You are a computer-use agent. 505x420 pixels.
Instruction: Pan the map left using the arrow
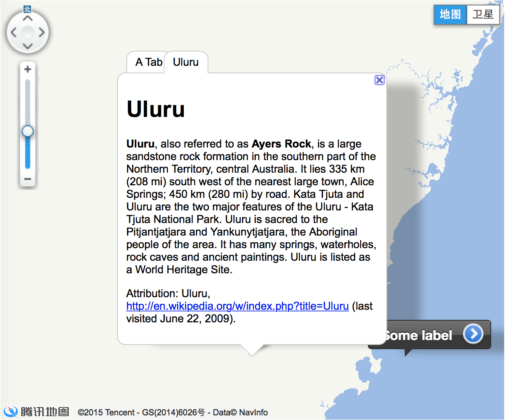coord(14,32)
